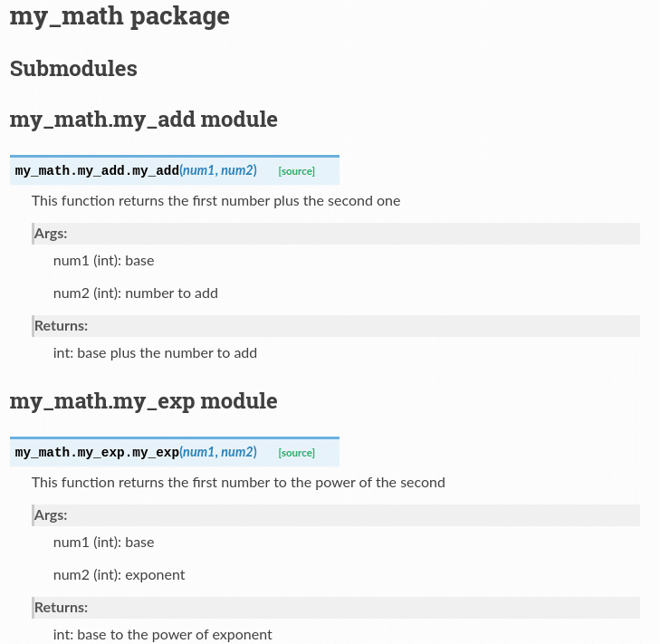Screen dimensions: 660x644
Task: Open the [source] link for my_exp
Action: coord(296,453)
